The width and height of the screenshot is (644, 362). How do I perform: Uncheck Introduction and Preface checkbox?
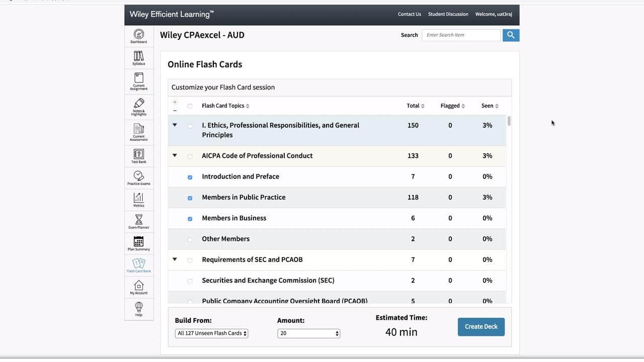click(x=190, y=177)
